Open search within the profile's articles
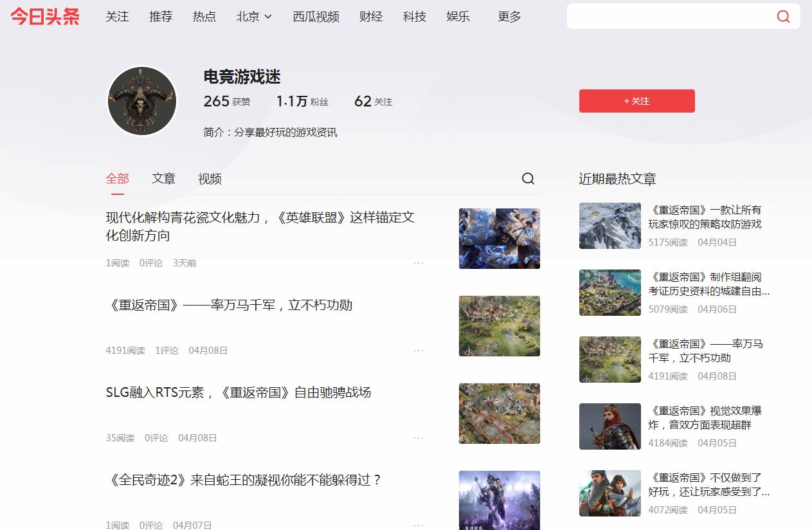 click(528, 179)
